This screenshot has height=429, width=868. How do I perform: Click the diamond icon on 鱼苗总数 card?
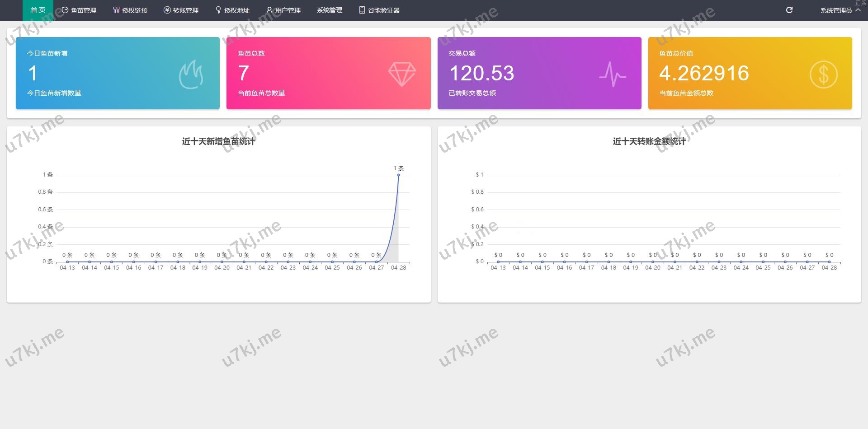402,74
